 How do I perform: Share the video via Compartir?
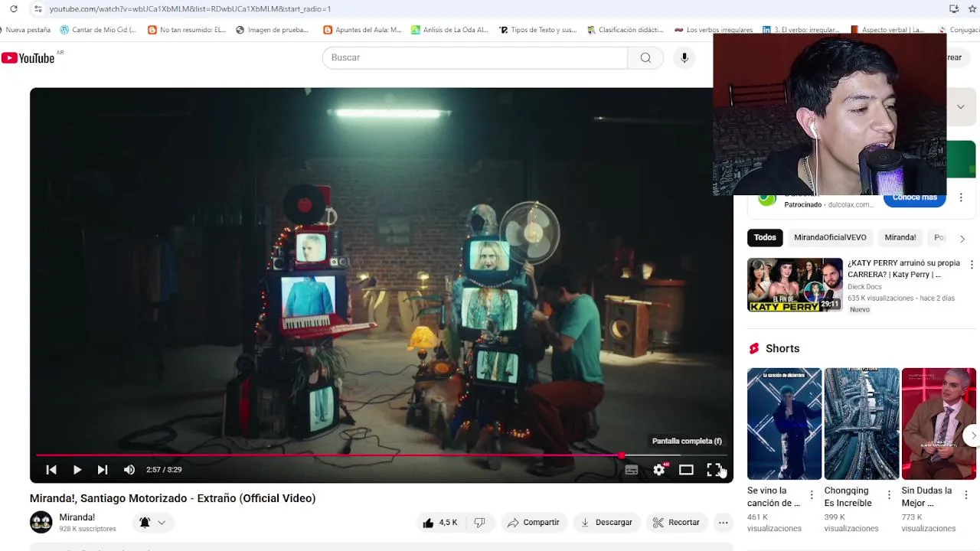click(x=533, y=523)
